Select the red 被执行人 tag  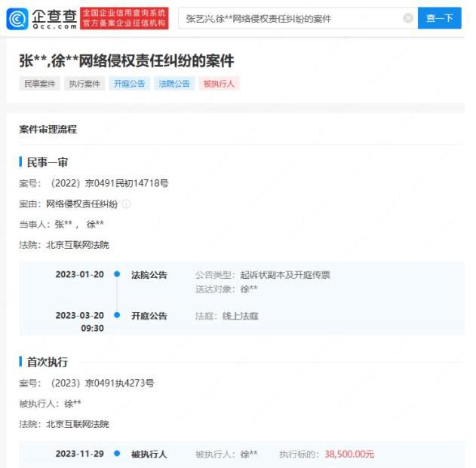219,84
